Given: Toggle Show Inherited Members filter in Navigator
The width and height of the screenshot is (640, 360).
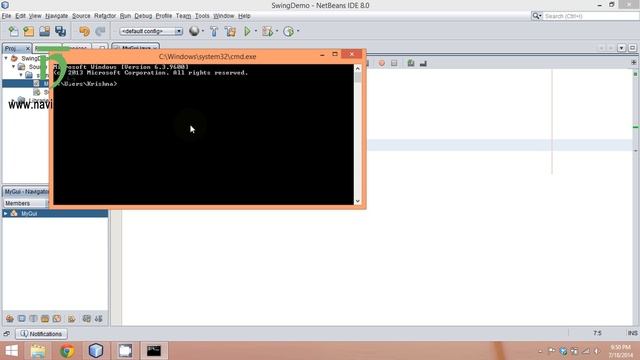Looking at the screenshot, I should 10,319.
